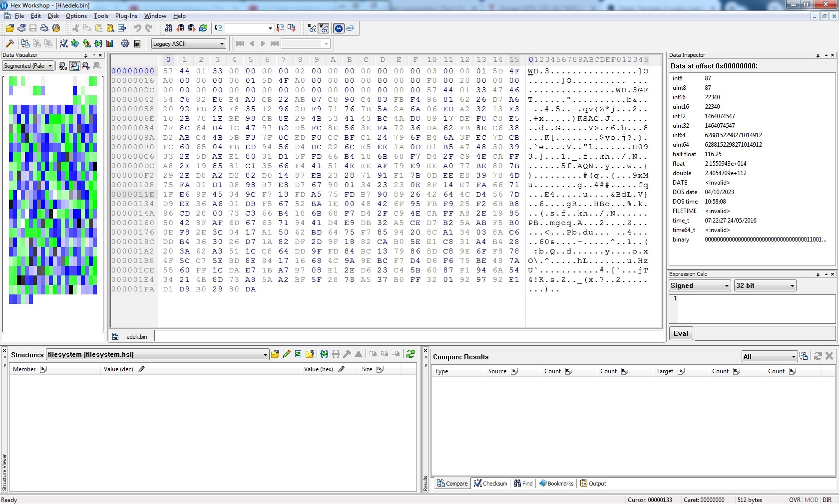Open the Data Inspector panel options arrow
839x504 pixels.
(826, 55)
